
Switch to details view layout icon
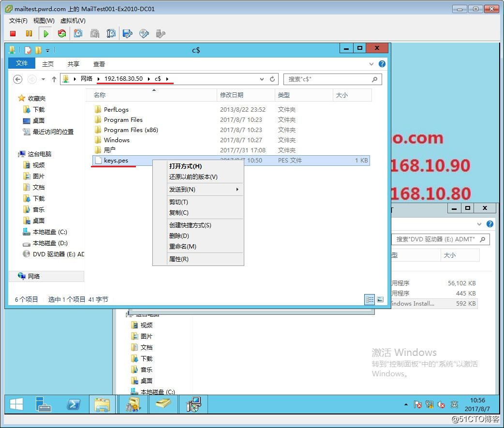click(370, 299)
